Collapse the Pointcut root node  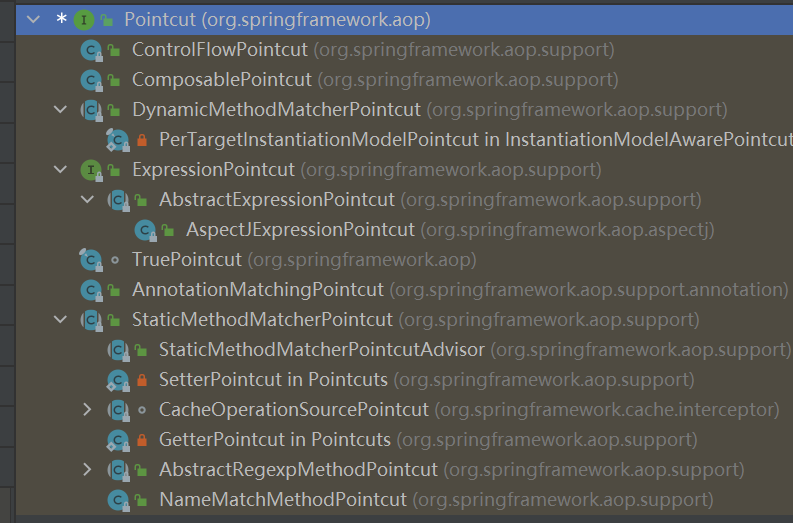[33, 20]
